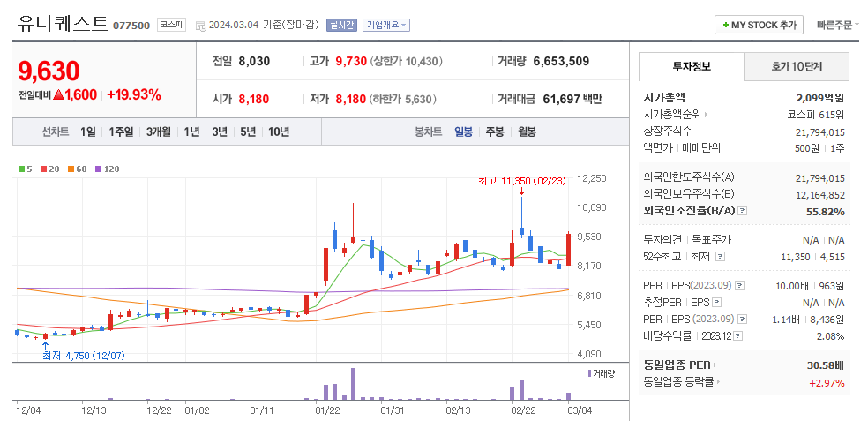This screenshot has height=421, width=868.
Task: Click the help icon beside 52주최고 최저
Action: (x=720, y=257)
